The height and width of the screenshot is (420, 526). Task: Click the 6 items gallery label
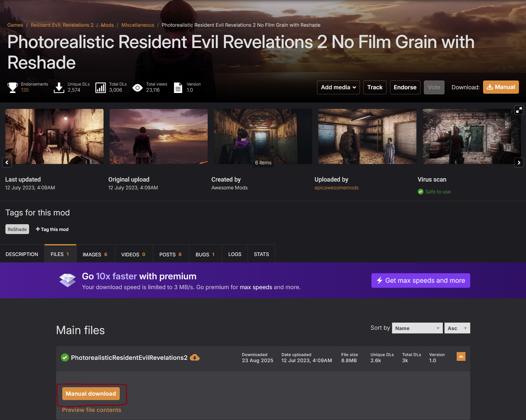(x=263, y=163)
